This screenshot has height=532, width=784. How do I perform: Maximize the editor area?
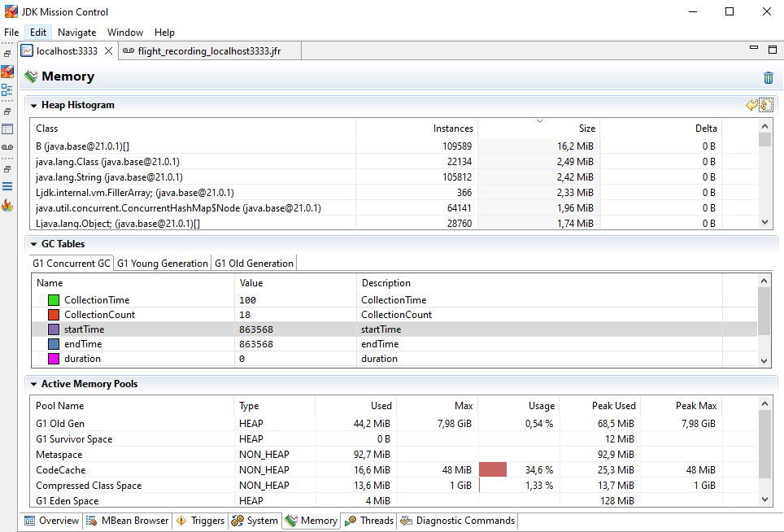coord(773,49)
